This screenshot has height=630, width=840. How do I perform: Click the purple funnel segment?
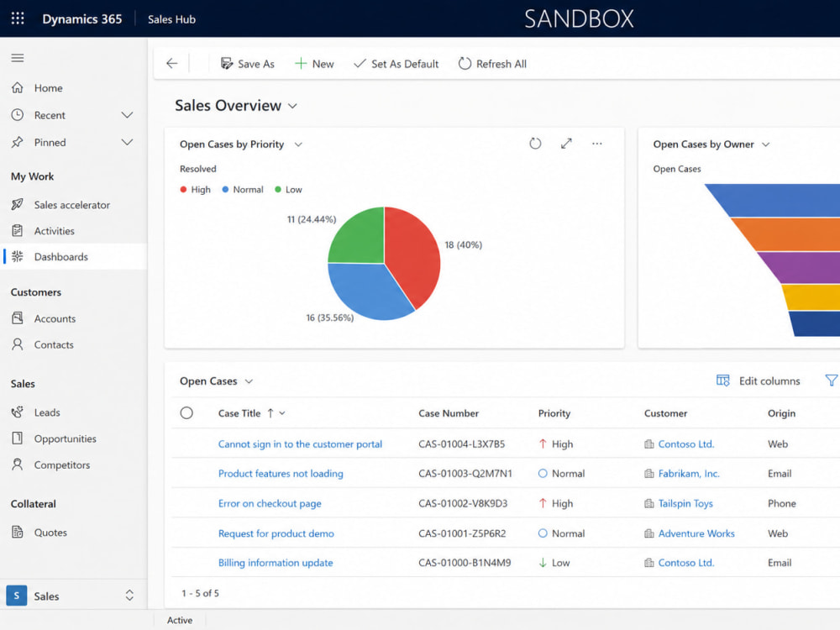point(801,267)
